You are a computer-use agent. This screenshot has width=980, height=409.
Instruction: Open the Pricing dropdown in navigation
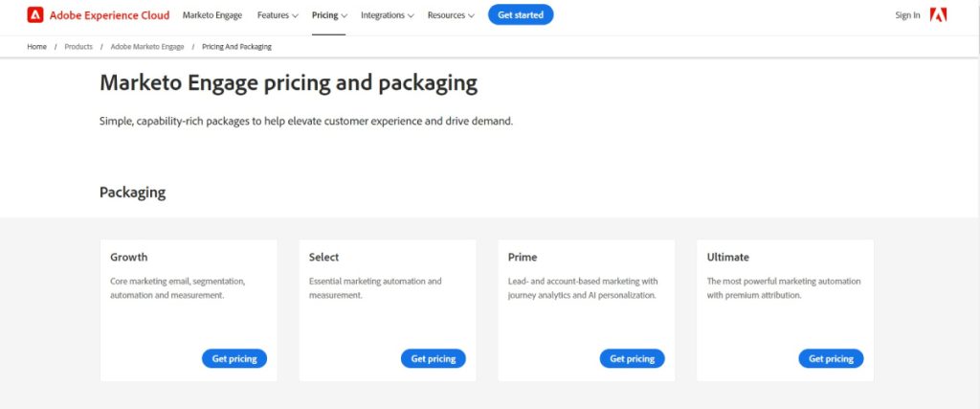329,15
